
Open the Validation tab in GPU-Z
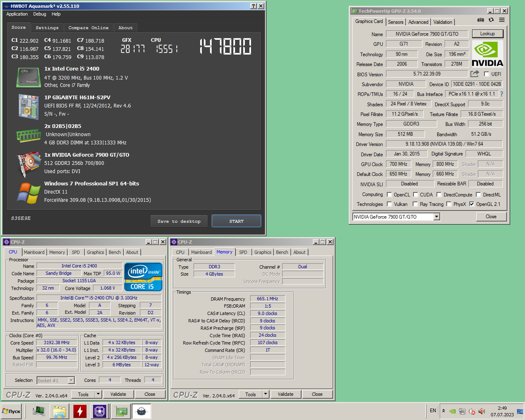tap(443, 22)
